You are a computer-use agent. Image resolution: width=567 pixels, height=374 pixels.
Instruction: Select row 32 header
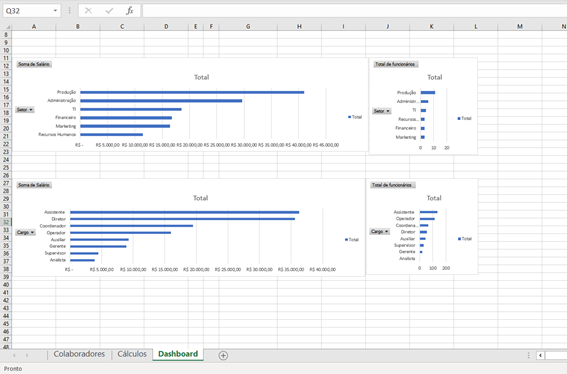6,222
